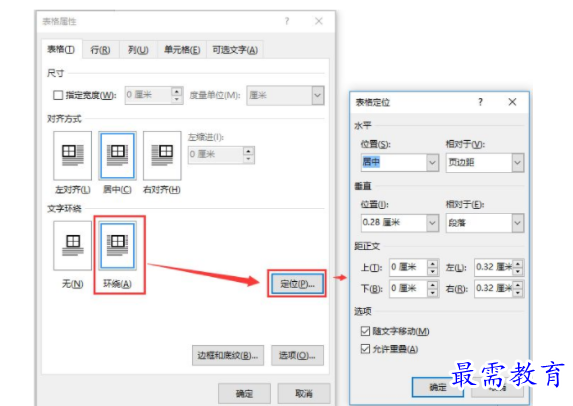Switch to the 行 tab
573x406 pixels.
click(100, 50)
